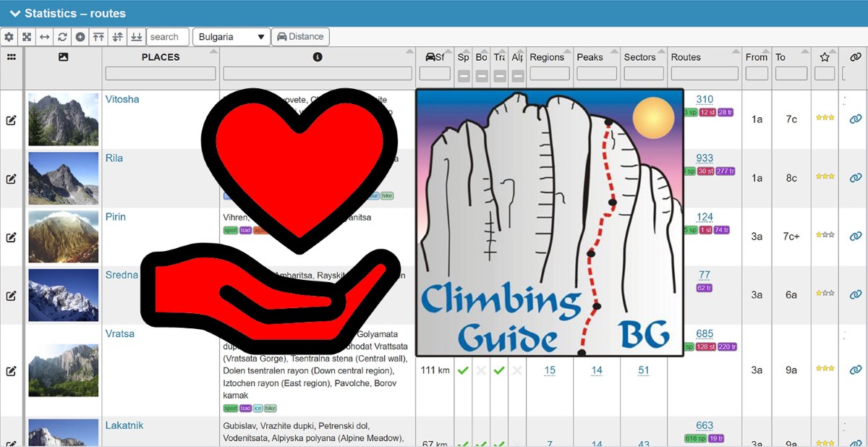868x447 pixels.
Task: Click the horizontal fit-width arrows icon
Action: [45, 37]
